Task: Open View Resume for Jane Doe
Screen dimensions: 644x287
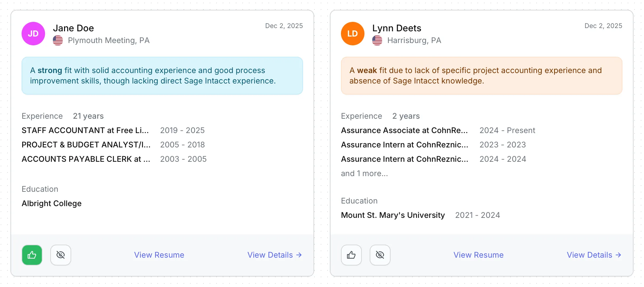Action: tap(159, 255)
